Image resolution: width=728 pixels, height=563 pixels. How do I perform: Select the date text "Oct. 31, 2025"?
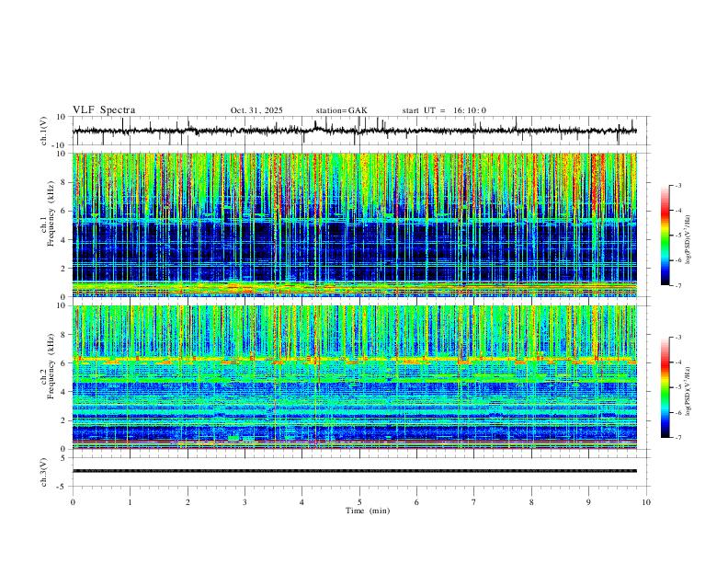(256, 110)
